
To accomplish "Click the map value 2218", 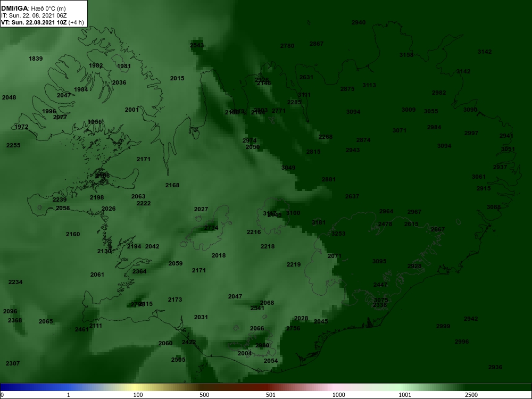I will pyautogui.click(x=268, y=246).
